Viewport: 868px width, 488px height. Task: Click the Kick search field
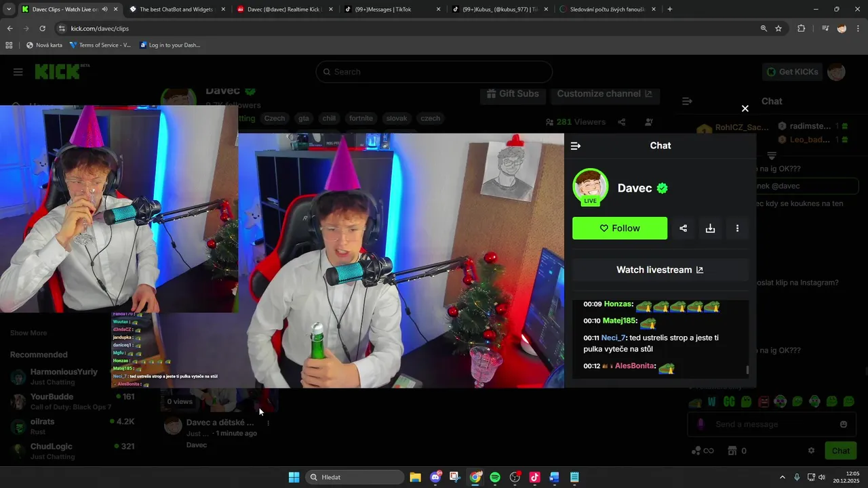coord(434,72)
